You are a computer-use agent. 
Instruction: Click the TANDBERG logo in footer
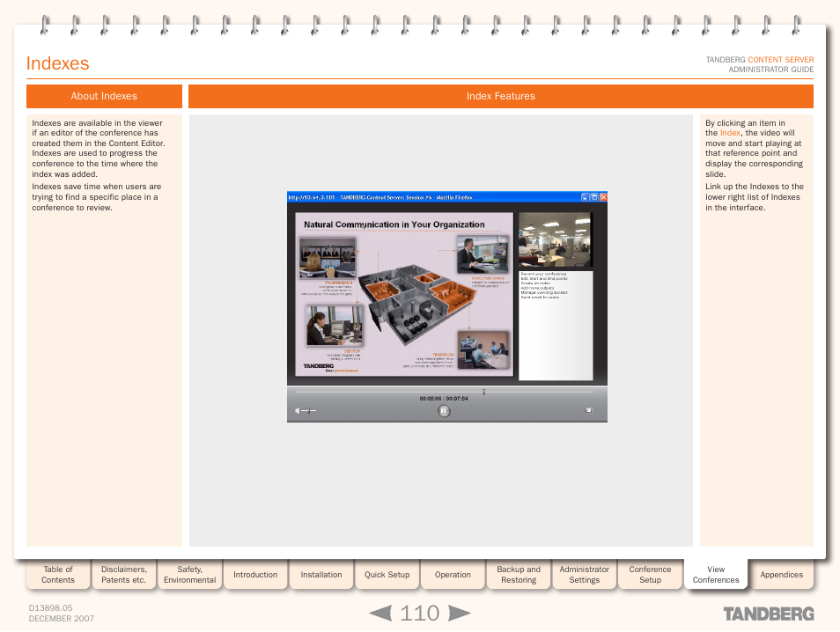coord(768,614)
